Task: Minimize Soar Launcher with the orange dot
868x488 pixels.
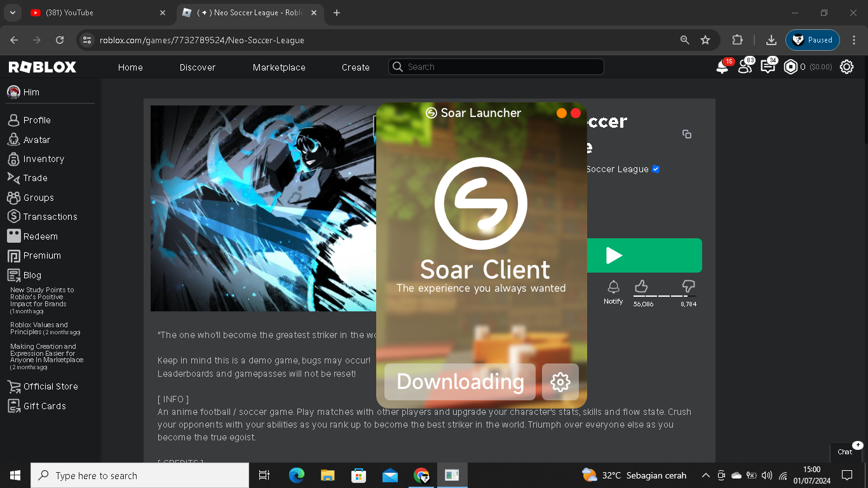Action: pyautogui.click(x=562, y=113)
